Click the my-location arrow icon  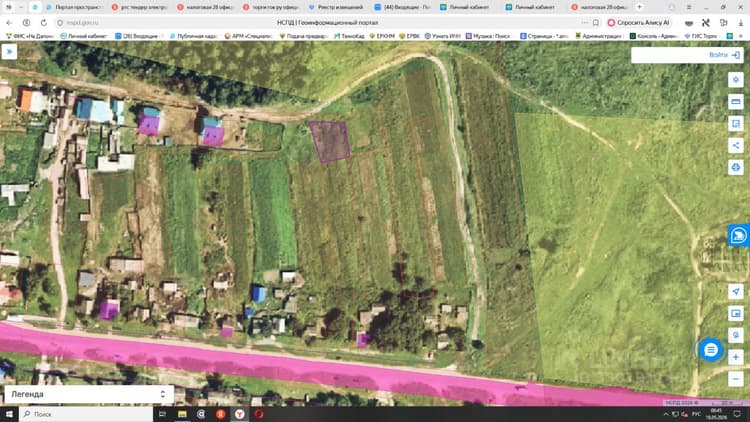(x=736, y=291)
